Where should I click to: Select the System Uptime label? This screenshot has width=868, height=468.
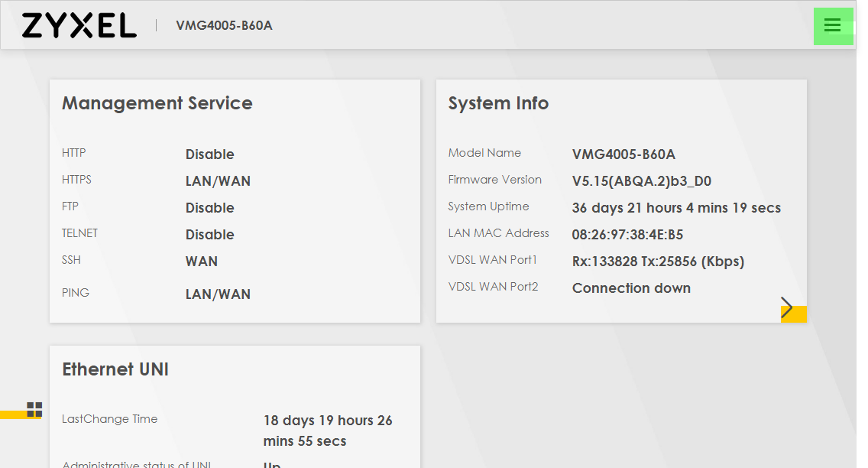(489, 206)
